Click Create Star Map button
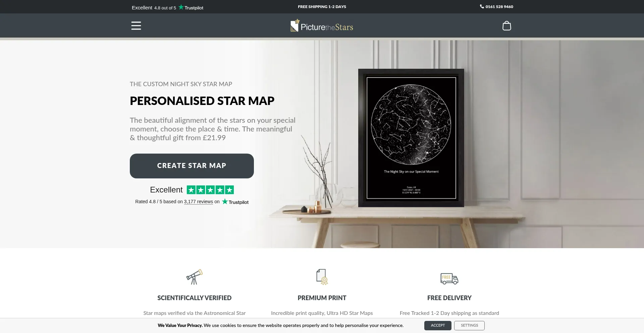This screenshot has width=644, height=333. (192, 166)
